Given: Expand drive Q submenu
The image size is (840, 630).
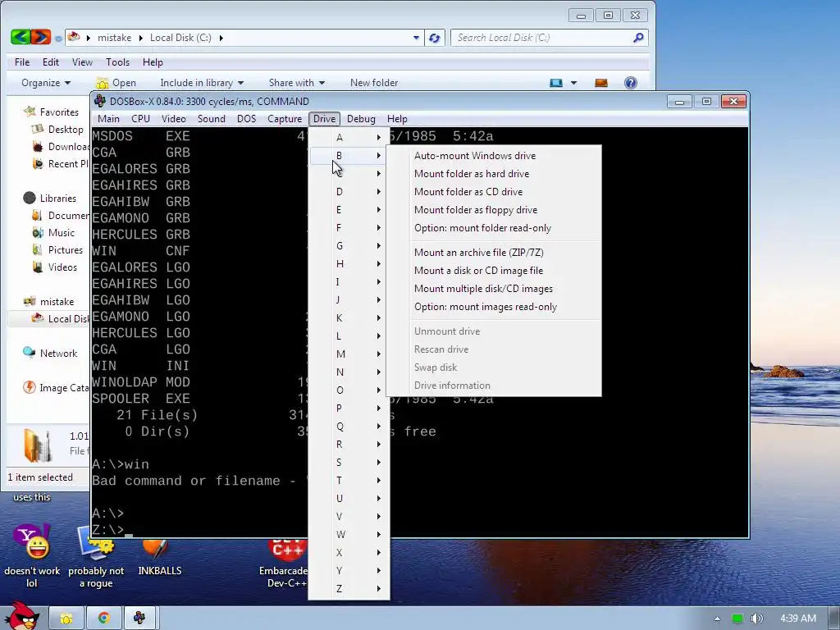Looking at the screenshot, I should [349, 427].
